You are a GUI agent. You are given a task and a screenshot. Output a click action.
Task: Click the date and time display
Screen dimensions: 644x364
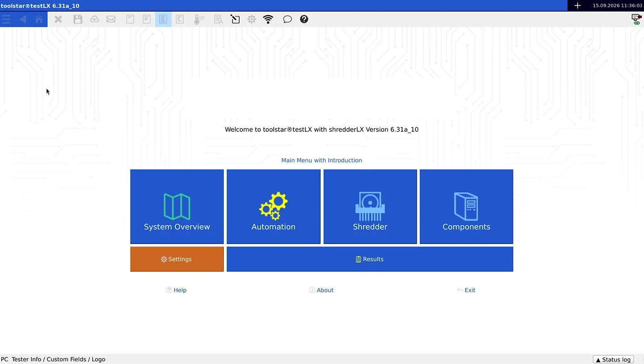pyautogui.click(x=618, y=5)
